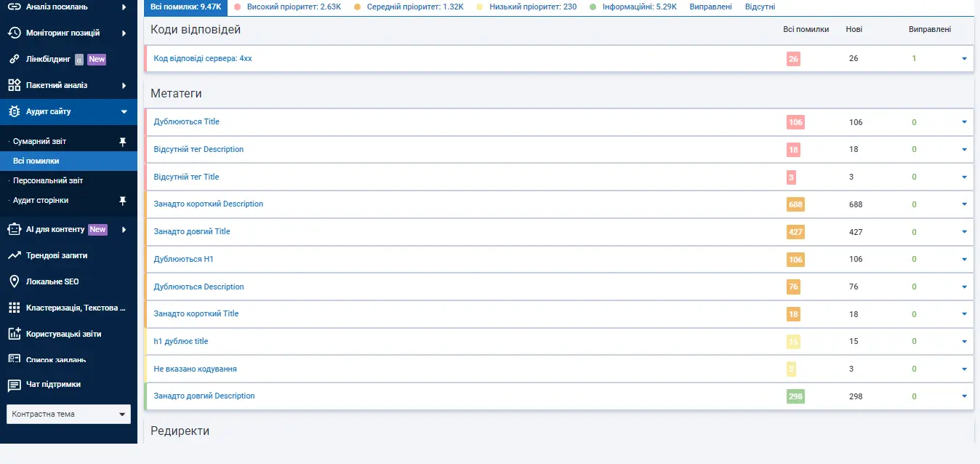Screen dimensions: 980x464
Task: Open the Контрастна тема theme dropdown
Action: click(68, 414)
